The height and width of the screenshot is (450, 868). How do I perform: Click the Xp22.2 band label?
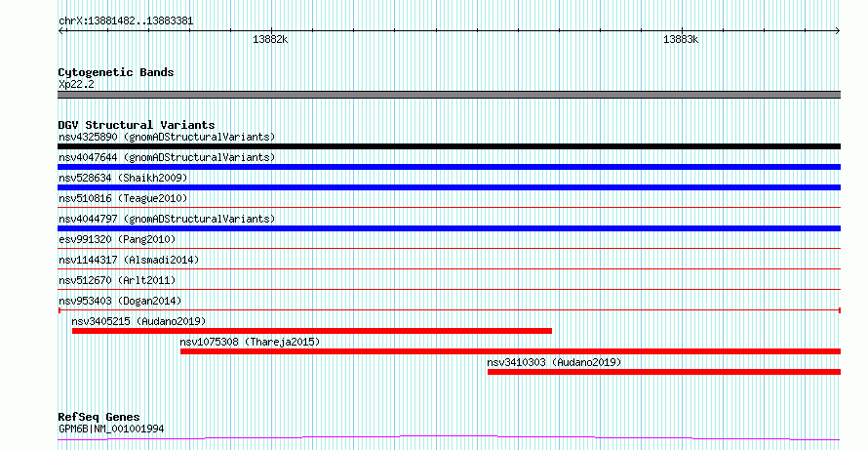point(74,85)
